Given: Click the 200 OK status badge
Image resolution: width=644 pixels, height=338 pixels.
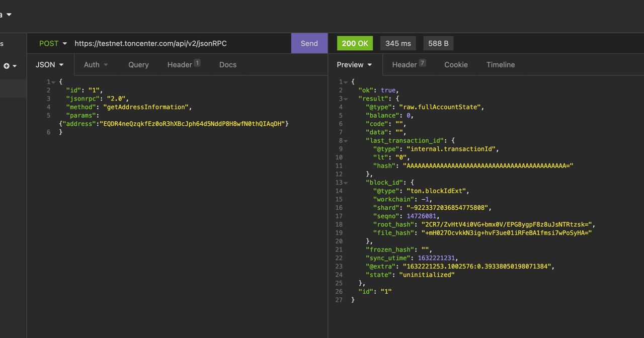Looking at the screenshot, I should click(355, 43).
